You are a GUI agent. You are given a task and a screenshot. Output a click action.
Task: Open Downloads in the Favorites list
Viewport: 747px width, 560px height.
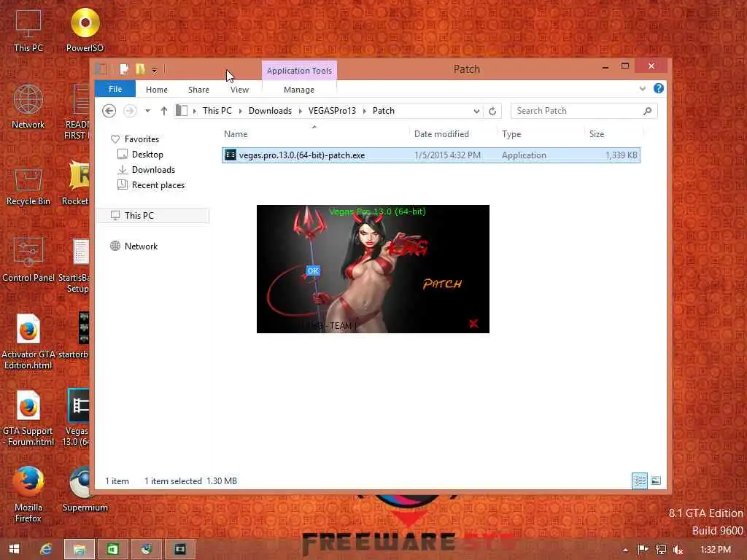[x=153, y=169]
